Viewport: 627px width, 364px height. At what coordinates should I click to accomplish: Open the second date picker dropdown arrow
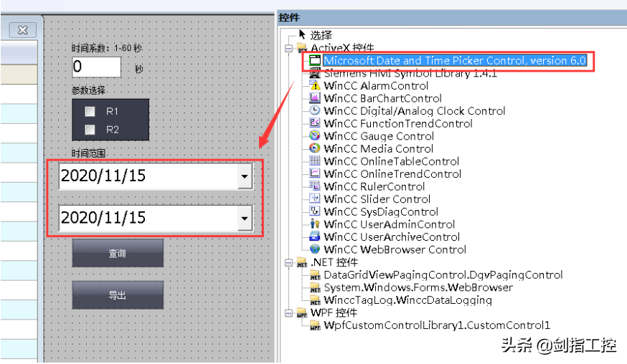point(245,218)
